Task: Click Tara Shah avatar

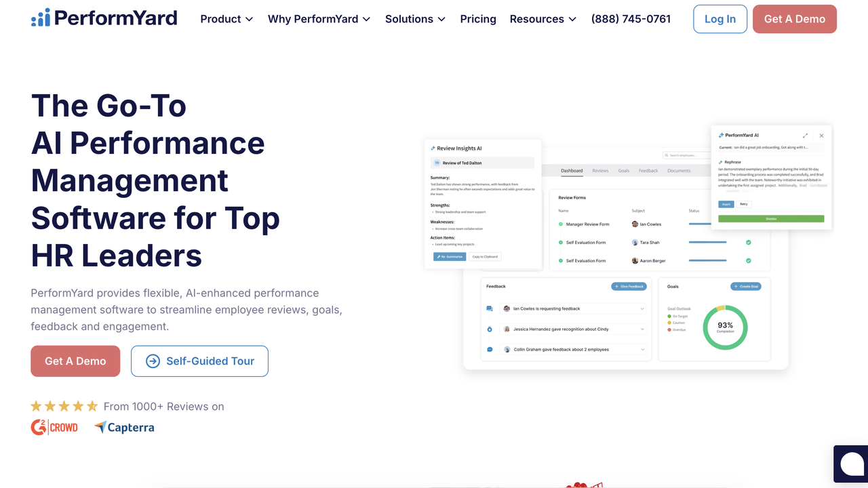Action: [635, 242]
